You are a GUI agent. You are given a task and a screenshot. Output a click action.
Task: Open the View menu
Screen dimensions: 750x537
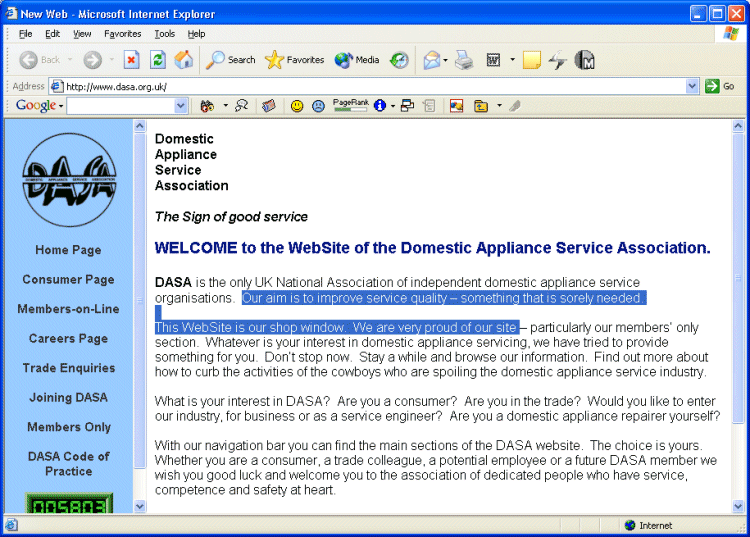pyautogui.click(x=82, y=34)
